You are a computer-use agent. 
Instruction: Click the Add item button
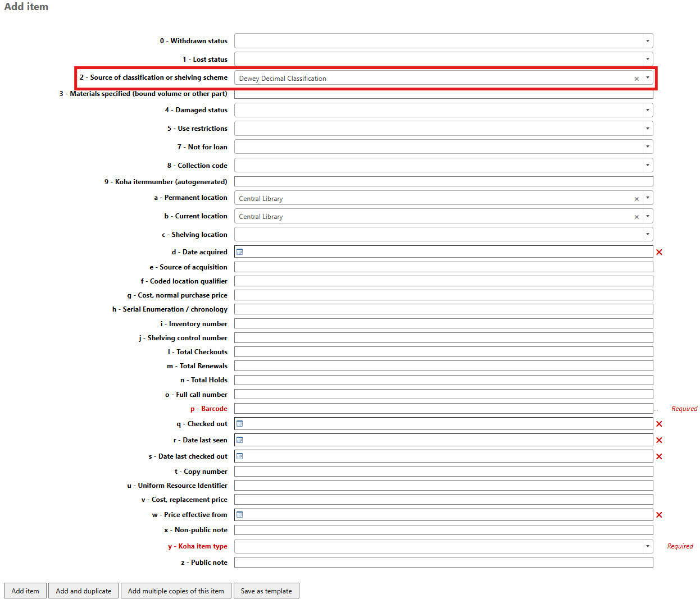click(25, 591)
